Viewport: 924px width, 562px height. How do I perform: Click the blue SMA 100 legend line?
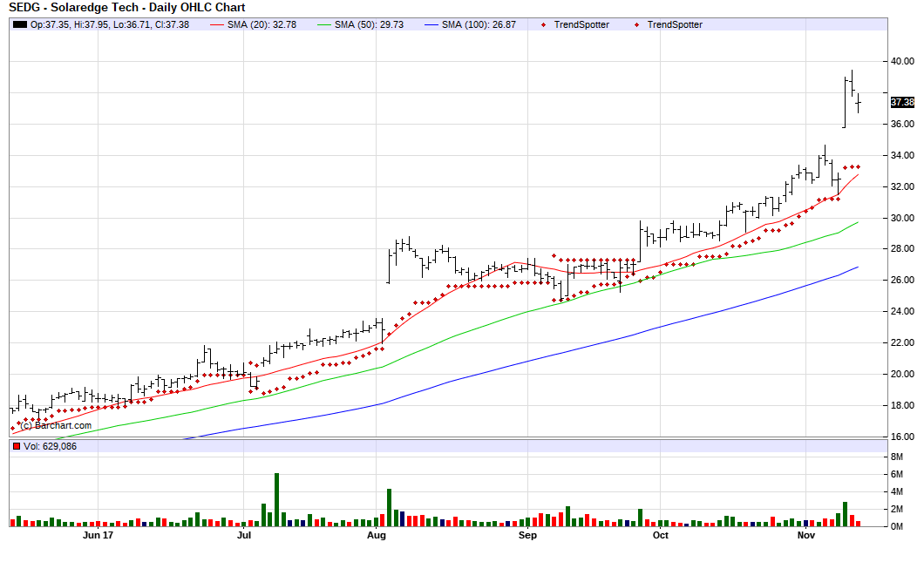(431, 24)
